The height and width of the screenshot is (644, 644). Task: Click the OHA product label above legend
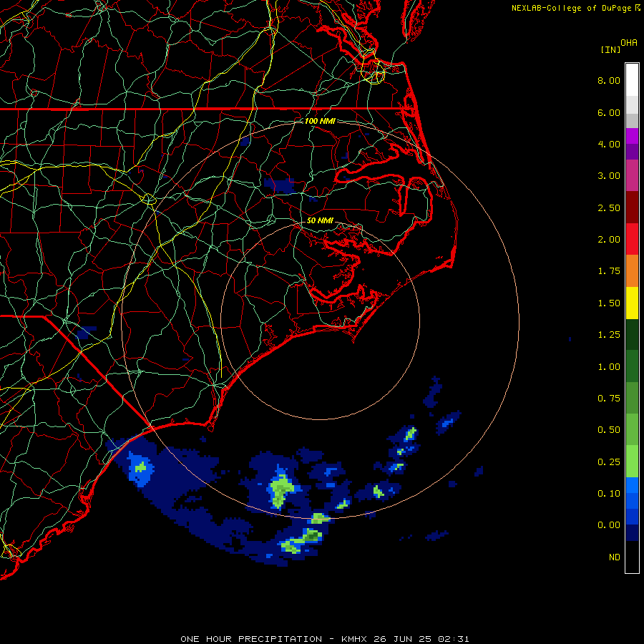(x=629, y=43)
